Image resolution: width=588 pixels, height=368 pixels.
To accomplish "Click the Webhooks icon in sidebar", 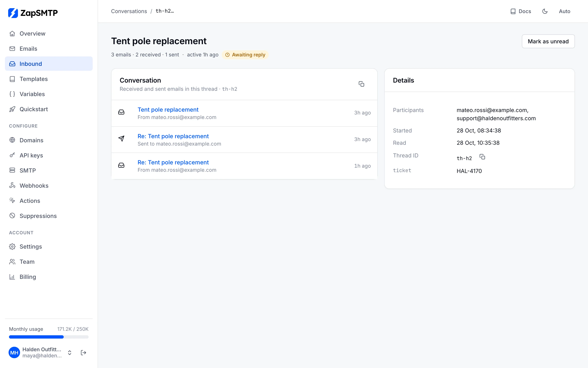I will [12, 185].
